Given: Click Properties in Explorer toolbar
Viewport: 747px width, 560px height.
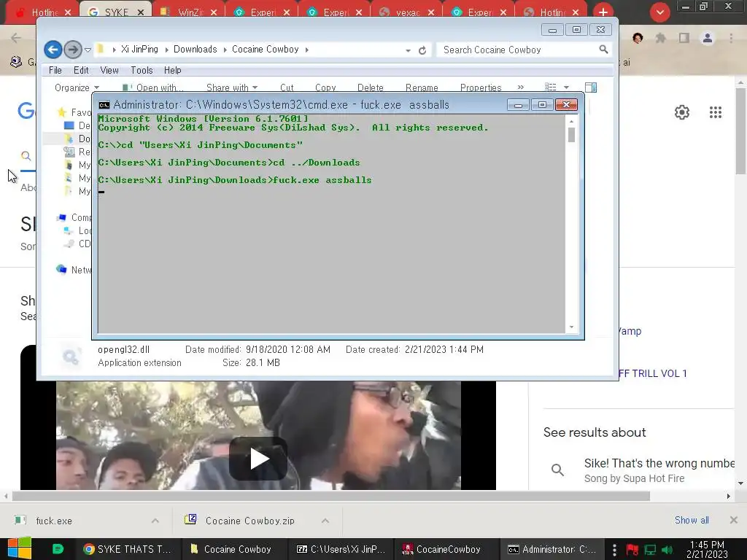Looking at the screenshot, I should pos(481,87).
